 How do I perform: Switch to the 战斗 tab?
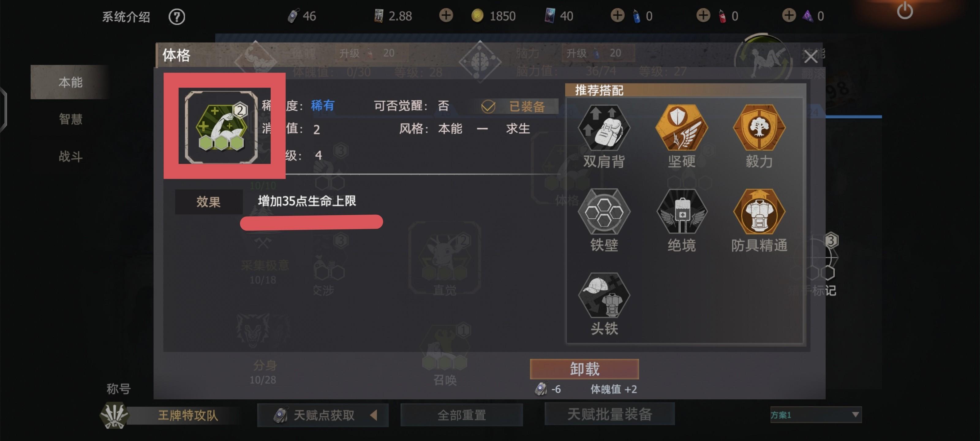70,156
